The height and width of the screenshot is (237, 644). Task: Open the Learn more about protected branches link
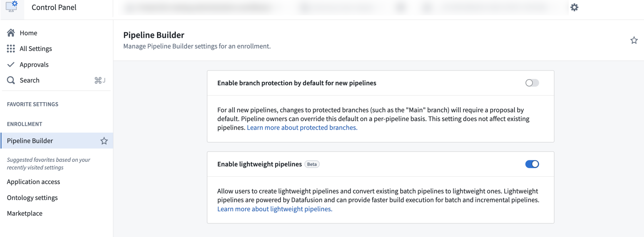[302, 127]
